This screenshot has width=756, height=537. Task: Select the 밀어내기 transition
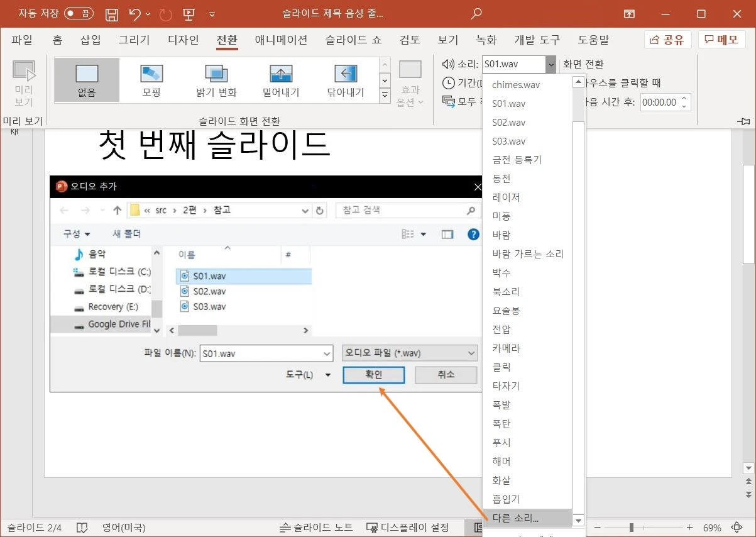coord(281,80)
